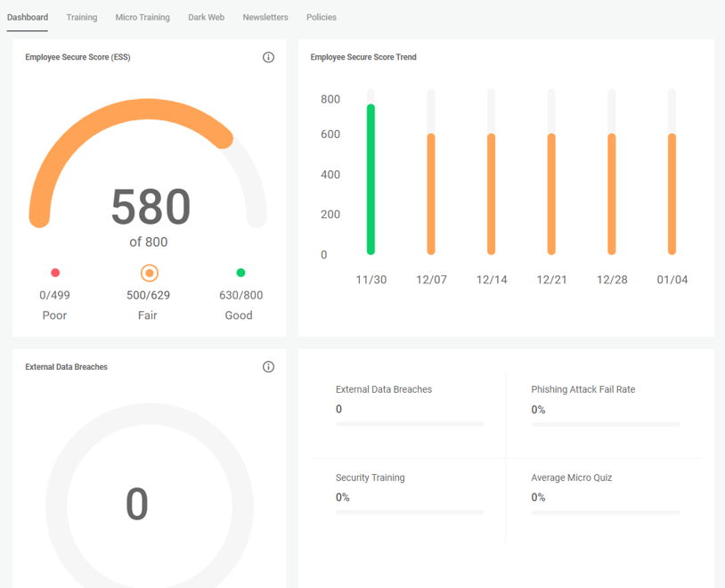Open the Policies tab
725x588 pixels.
tap(322, 18)
